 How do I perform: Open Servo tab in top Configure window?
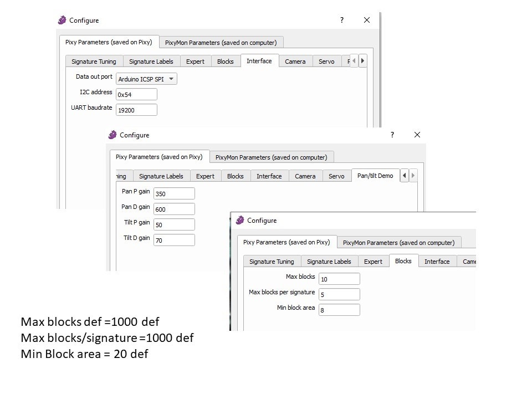326,62
